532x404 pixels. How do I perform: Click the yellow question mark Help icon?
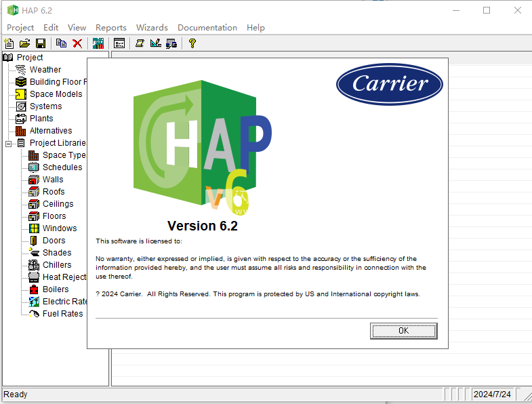[192, 43]
